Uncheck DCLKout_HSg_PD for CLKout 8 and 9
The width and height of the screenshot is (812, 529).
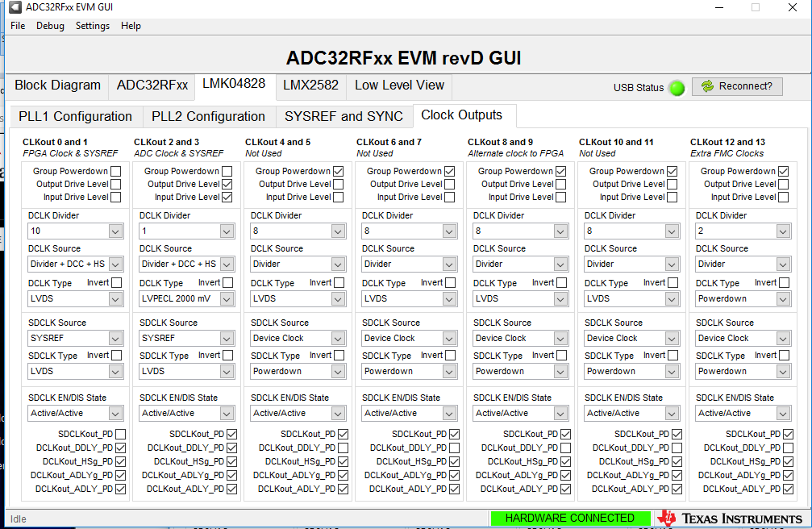[565, 461]
